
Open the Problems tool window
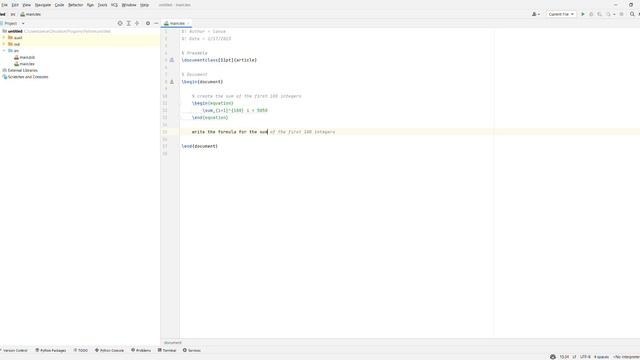tap(141, 351)
